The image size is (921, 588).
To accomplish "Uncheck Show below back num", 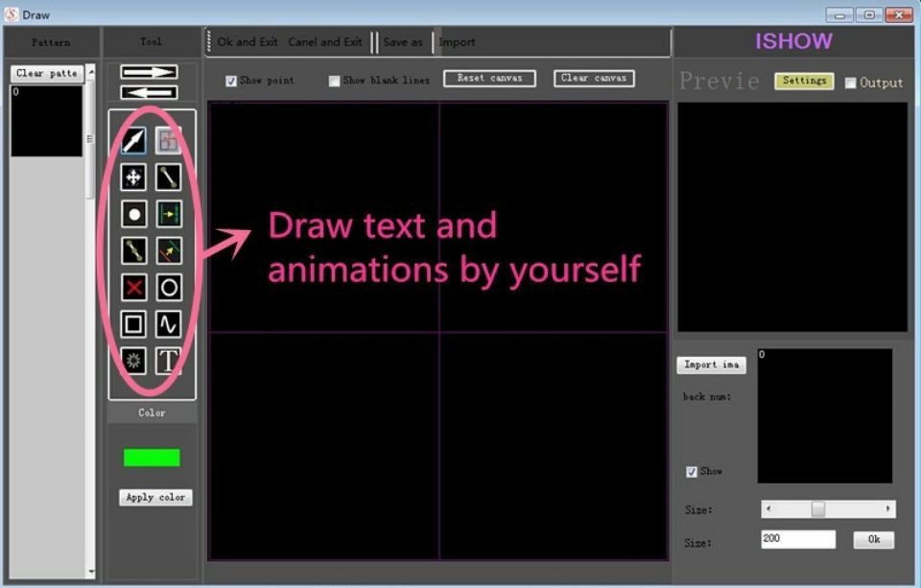I will [x=691, y=471].
